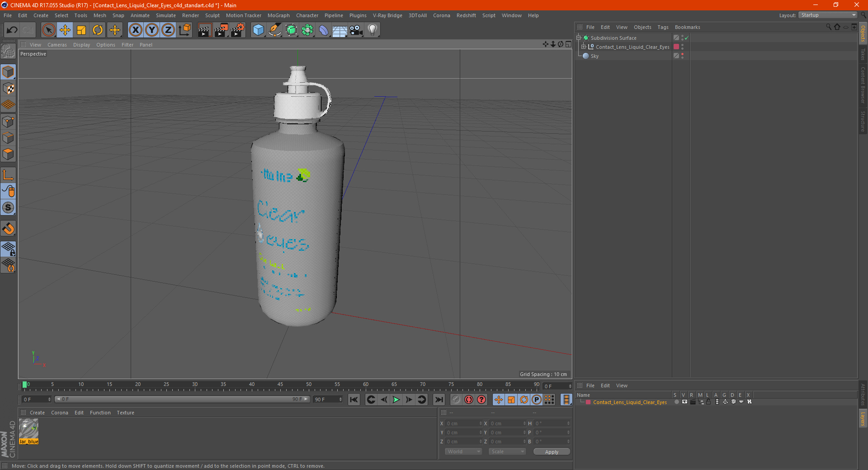Open the Layout Startup dropdown
The image size is (868, 470).
point(828,15)
